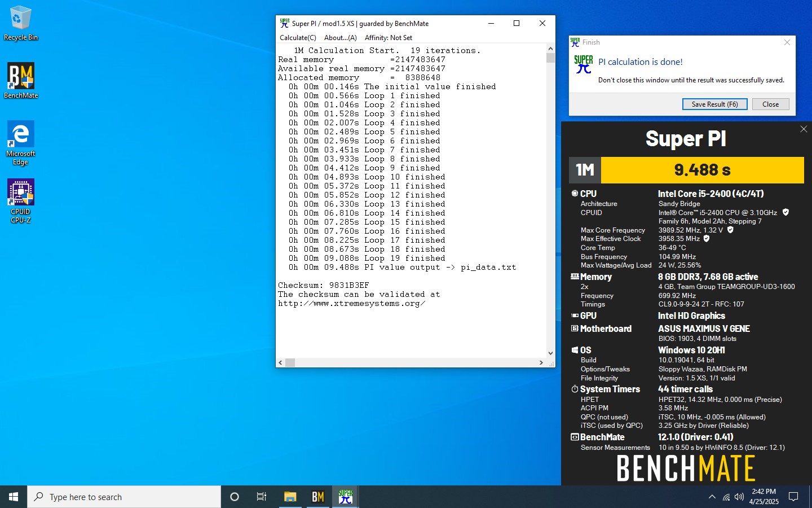Open the BenchMate desktop shortcut

[x=21, y=81]
